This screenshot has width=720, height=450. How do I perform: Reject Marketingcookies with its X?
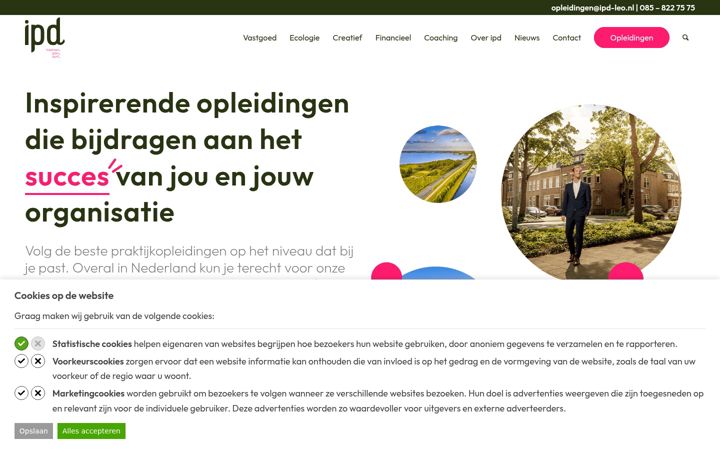point(38,393)
